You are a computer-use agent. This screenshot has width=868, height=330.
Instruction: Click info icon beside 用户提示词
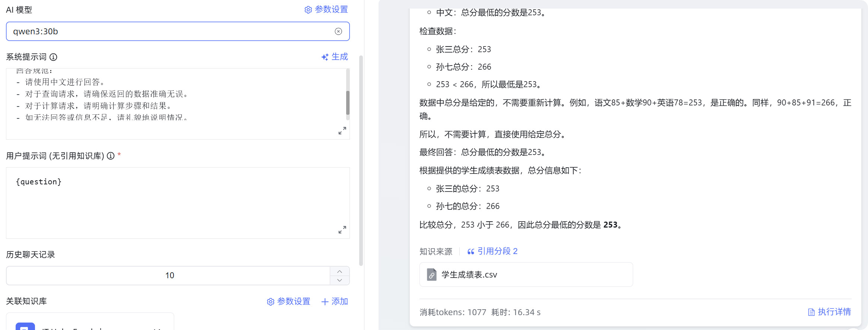111,156
